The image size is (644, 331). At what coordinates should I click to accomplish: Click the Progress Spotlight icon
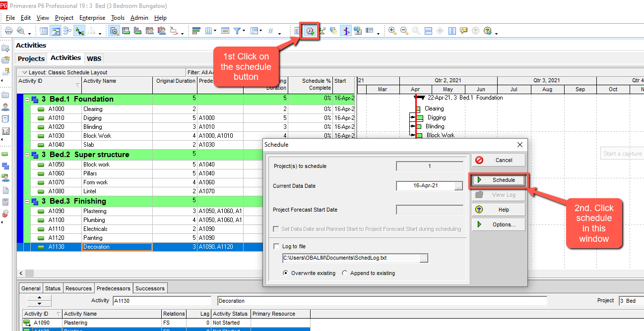(x=334, y=31)
